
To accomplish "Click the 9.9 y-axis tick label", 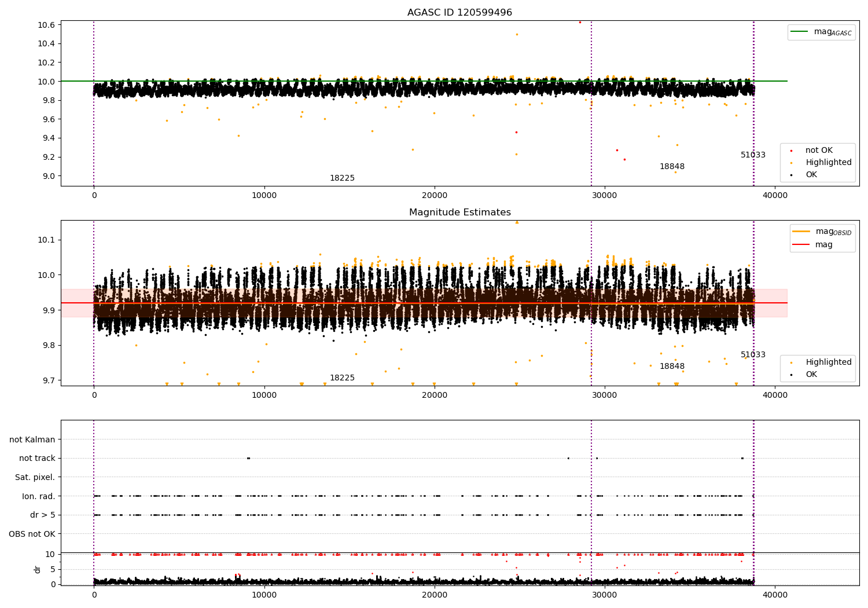I will (x=49, y=310).
